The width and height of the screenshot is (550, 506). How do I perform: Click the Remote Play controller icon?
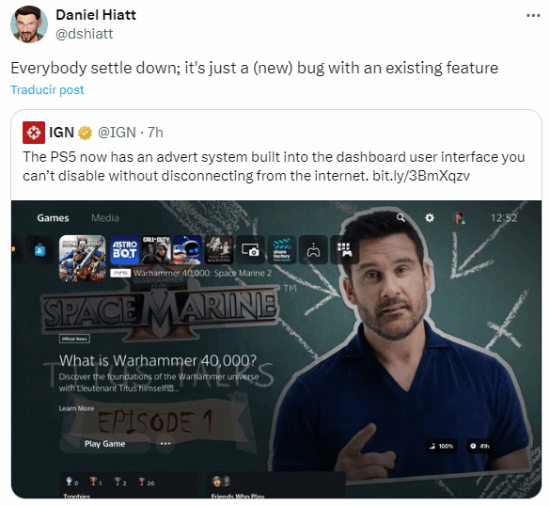click(x=313, y=250)
